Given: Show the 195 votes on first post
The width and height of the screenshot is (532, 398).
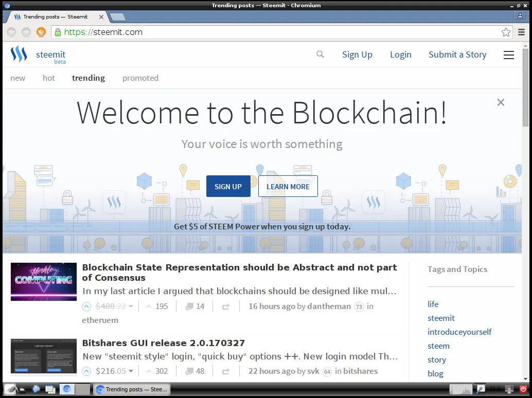Looking at the screenshot, I should (157, 306).
